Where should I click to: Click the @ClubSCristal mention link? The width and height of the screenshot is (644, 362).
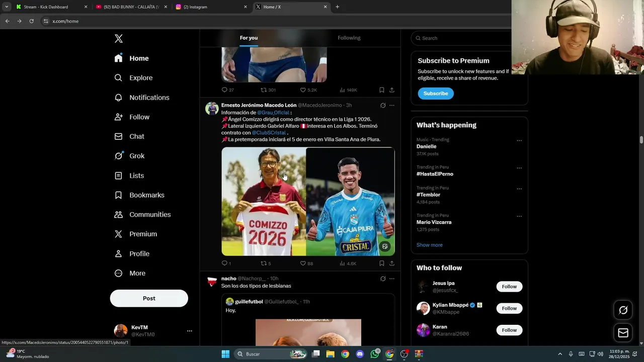[x=269, y=133]
